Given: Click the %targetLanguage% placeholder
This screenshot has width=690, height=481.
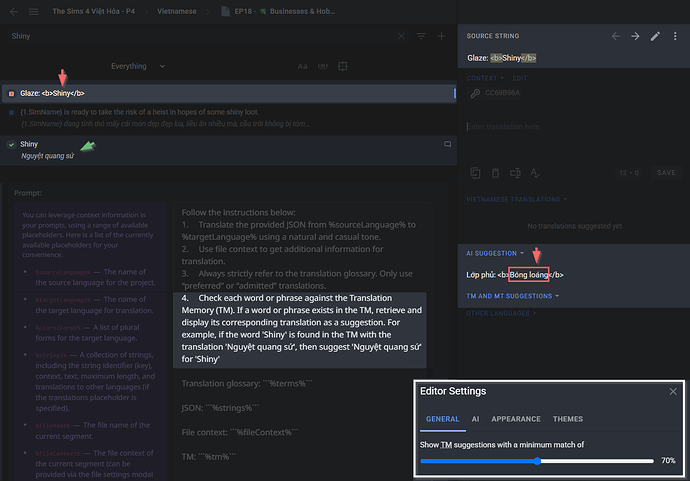Looking at the screenshot, I should coord(63,300).
